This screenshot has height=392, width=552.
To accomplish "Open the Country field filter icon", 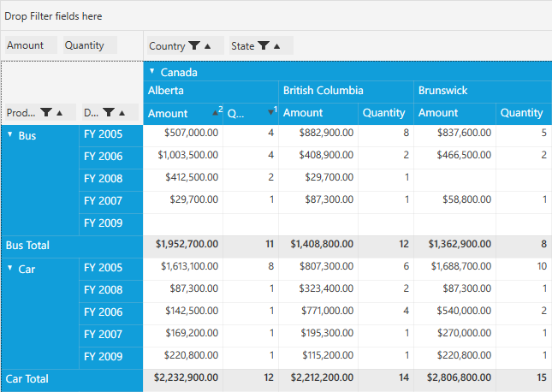I will [195, 46].
